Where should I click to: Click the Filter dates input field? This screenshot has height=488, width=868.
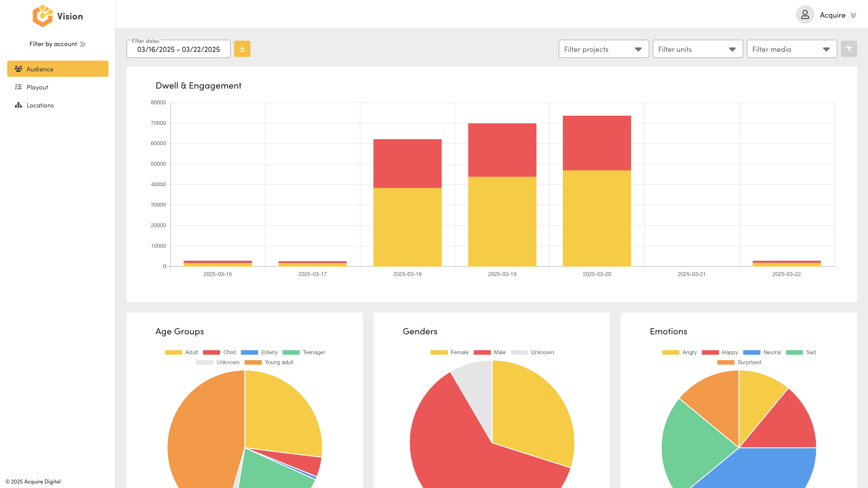click(179, 49)
